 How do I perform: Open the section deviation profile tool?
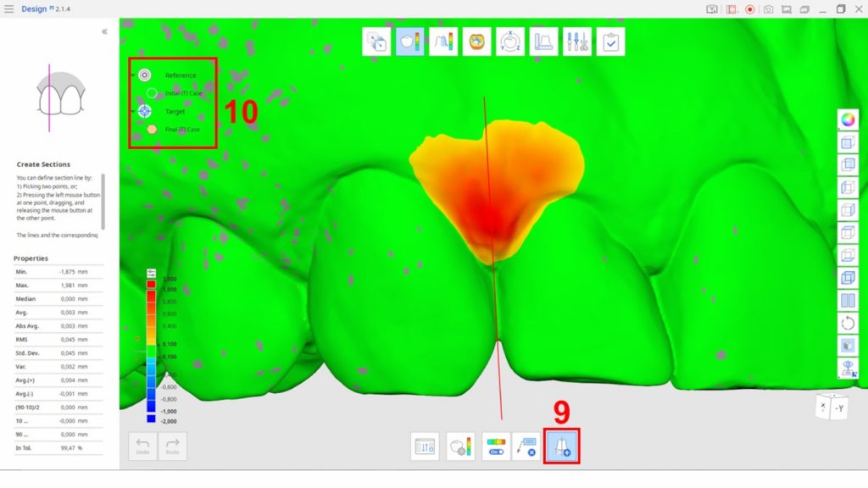[443, 42]
